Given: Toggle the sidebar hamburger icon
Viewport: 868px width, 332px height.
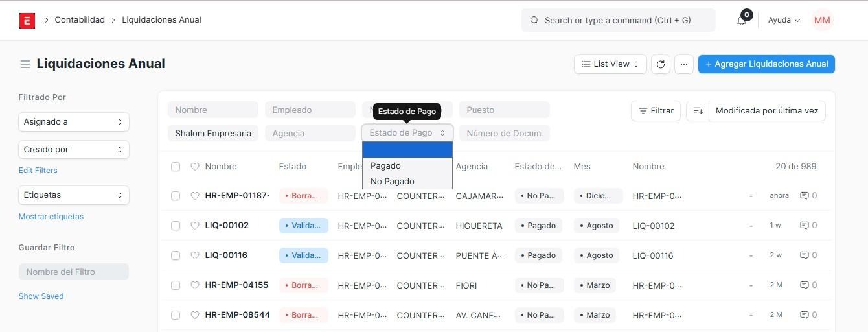Looking at the screenshot, I should tap(25, 64).
